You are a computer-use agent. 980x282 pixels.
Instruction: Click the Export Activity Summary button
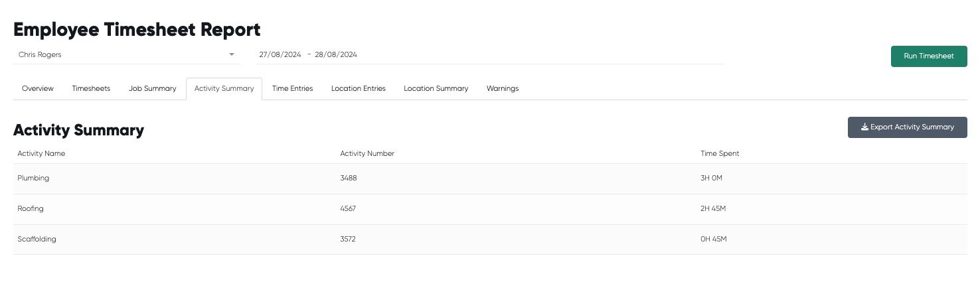[x=907, y=127]
